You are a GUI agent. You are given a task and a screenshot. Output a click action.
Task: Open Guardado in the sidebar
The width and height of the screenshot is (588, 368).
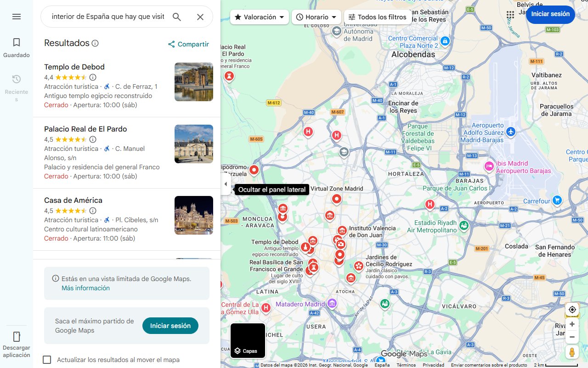17,47
